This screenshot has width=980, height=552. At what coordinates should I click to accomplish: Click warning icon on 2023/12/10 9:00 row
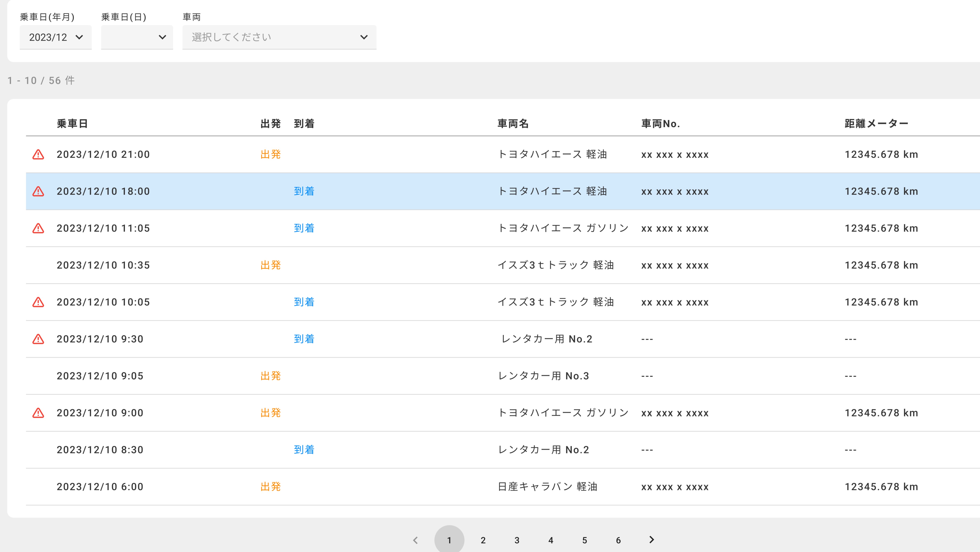click(38, 413)
